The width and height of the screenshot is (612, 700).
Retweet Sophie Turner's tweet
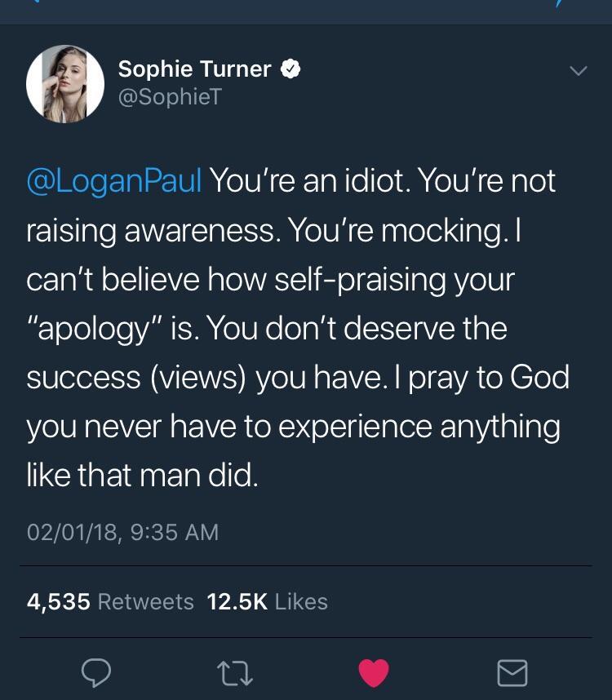(237, 674)
